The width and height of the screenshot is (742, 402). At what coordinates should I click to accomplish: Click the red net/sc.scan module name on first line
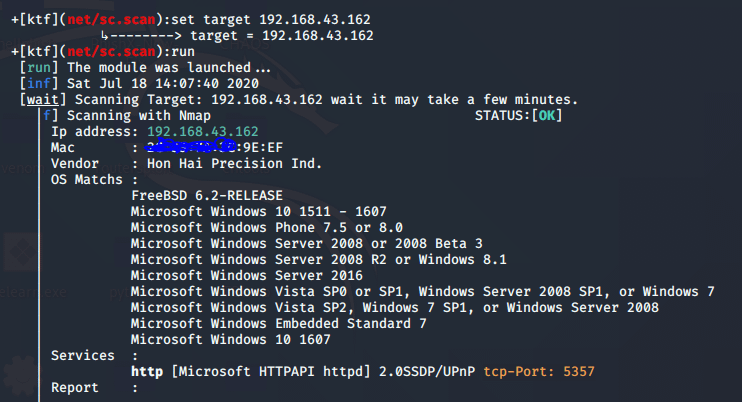111,19
